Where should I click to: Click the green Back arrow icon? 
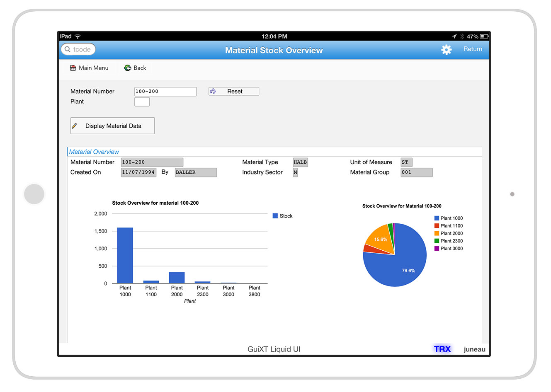coord(128,68)
